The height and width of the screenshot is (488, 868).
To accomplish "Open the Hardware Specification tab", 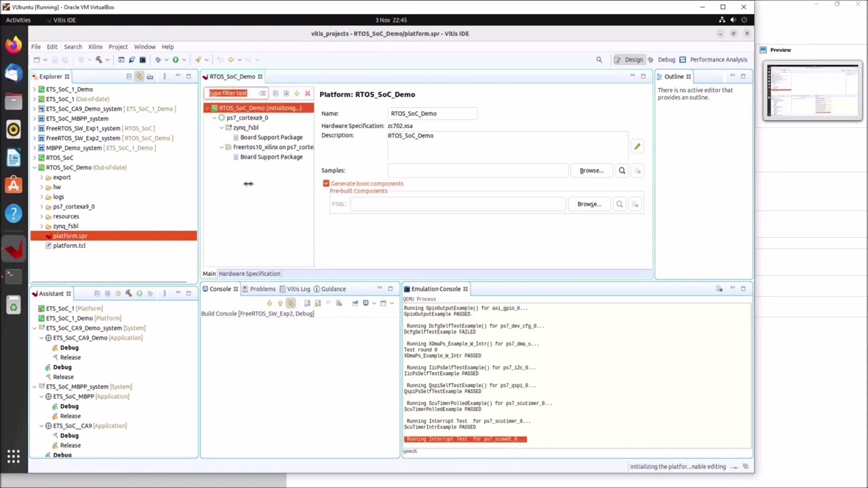I will (x=250, y=274).
